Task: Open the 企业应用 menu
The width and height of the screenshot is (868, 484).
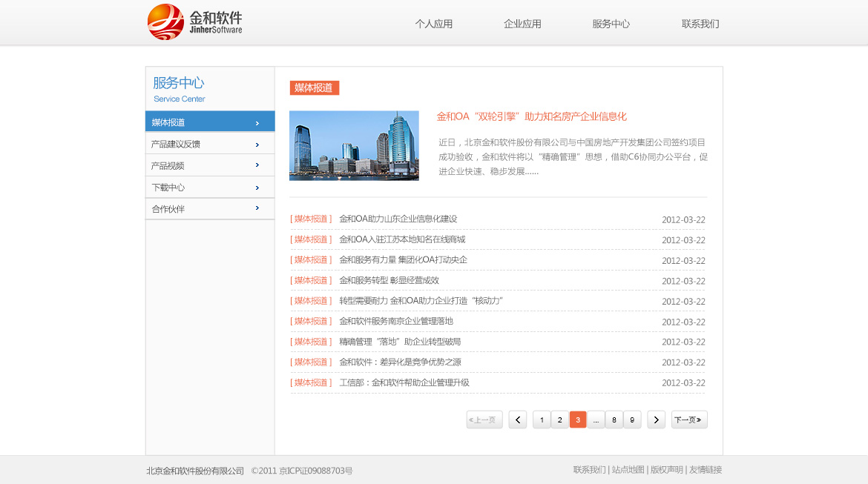Action: point(522,24)
